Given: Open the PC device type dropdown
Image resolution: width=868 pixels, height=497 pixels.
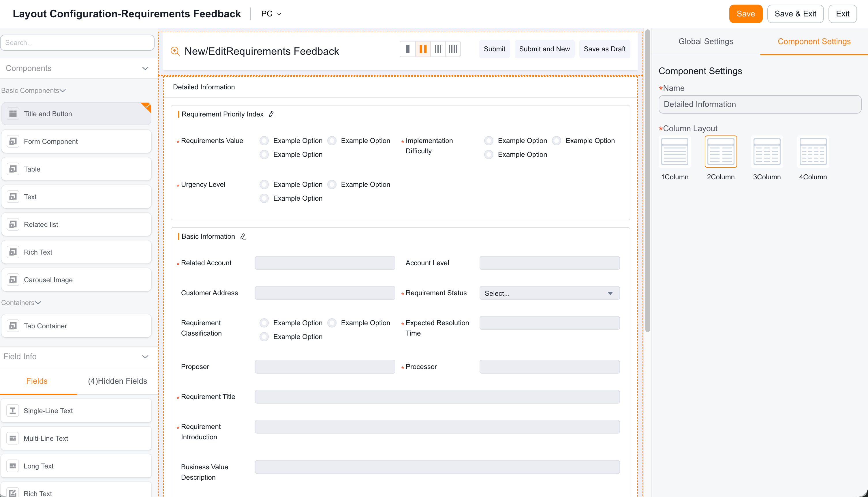Looking at the screenshot, I should coord(271,14).
